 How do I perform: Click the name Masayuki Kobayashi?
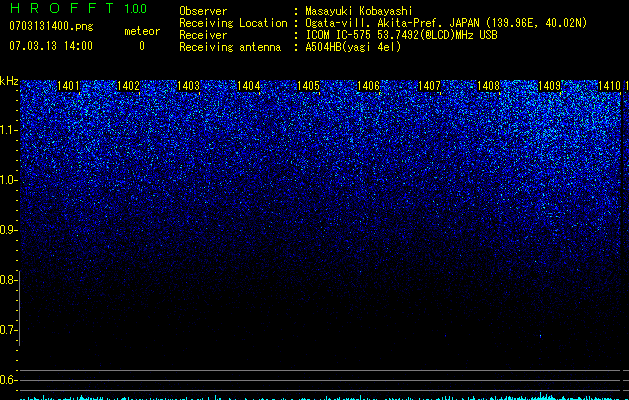359,11
